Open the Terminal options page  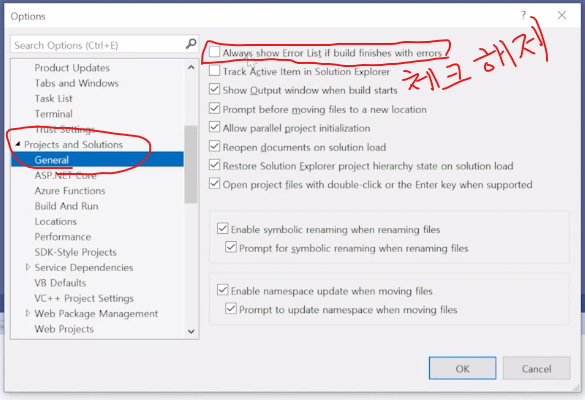pos(53,114)
